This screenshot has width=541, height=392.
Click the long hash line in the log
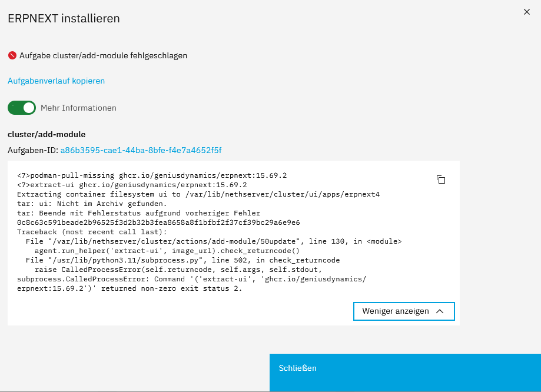(158, 222)
